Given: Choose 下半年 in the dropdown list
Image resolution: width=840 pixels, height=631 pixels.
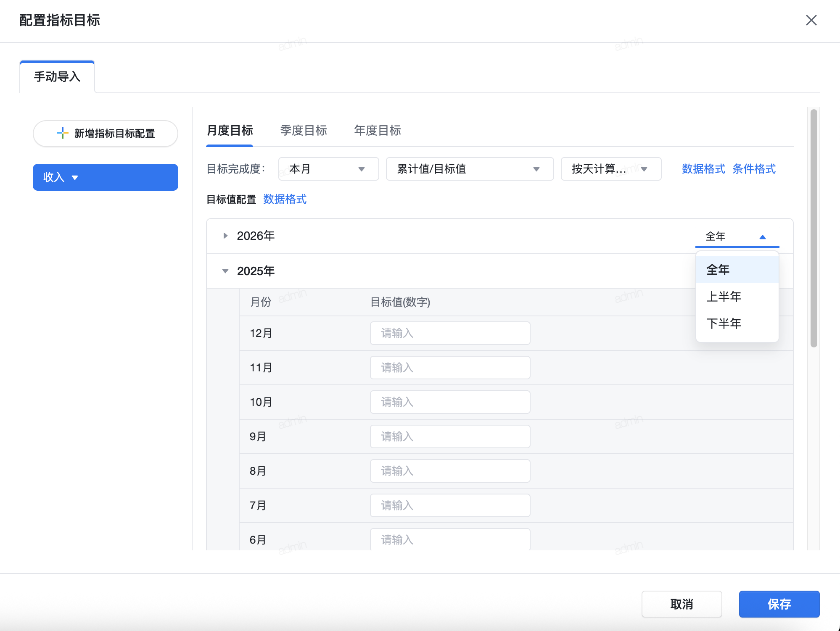Looking at the screenshot, I should click(737, 323).
